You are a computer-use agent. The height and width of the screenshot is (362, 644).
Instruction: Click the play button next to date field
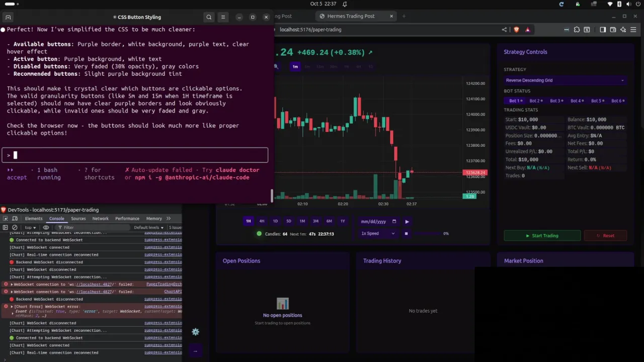tap(407, 221)
